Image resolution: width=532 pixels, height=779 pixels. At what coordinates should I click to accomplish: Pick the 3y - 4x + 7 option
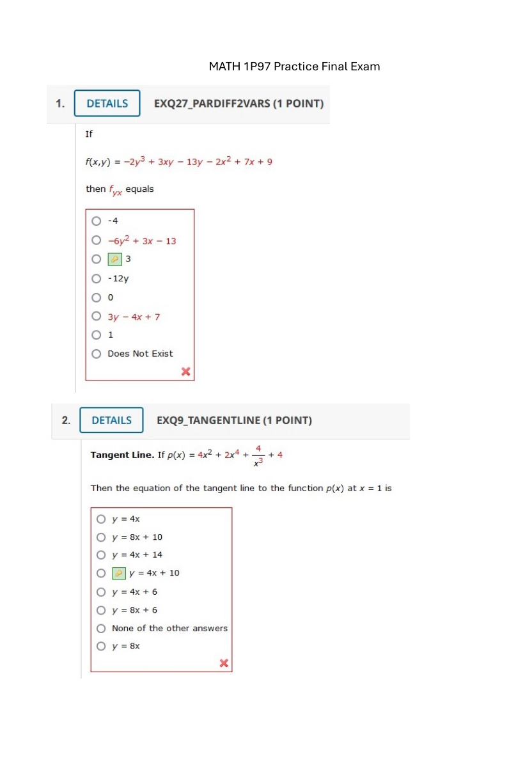96,316
